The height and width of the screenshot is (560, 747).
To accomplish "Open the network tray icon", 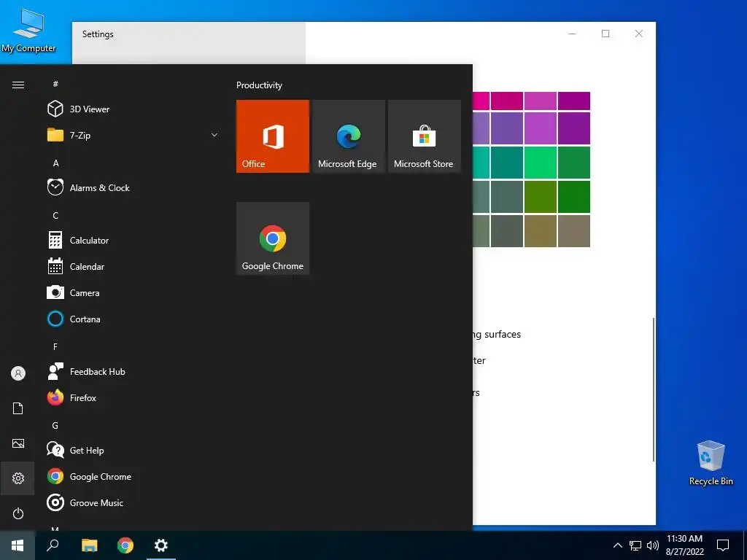I will coord(635,545).
